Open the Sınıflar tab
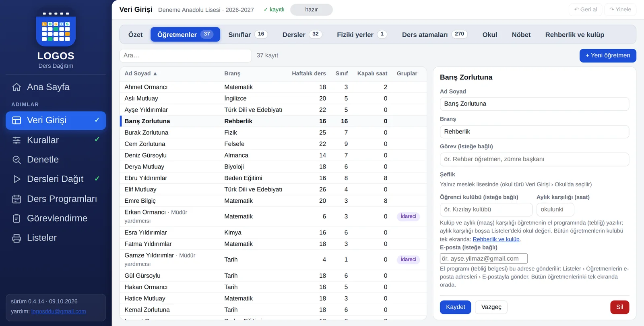The height and width of the screenshot is (326, 644). point(248,35)
